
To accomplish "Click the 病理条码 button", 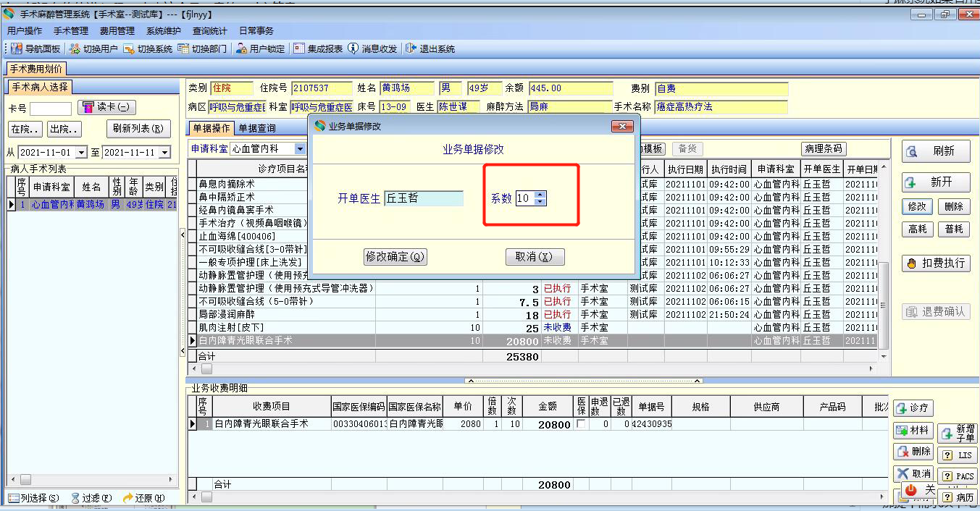I will click(x=824, y=148).
